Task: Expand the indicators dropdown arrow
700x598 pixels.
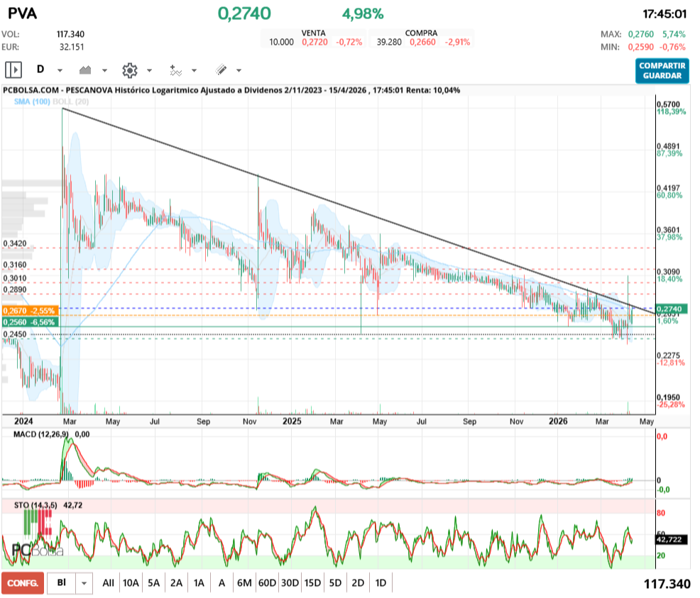Action: click(x=194, y=70)
